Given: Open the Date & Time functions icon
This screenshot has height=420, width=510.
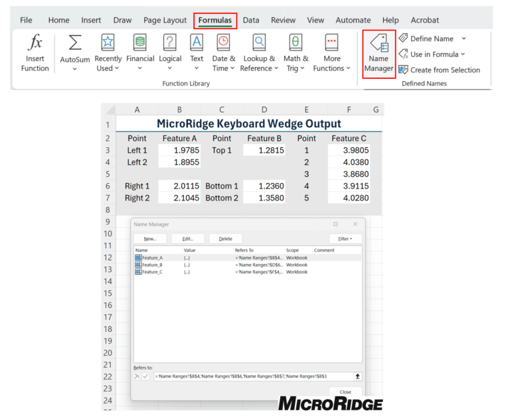Looking at the screenshot, I should 223,42.
